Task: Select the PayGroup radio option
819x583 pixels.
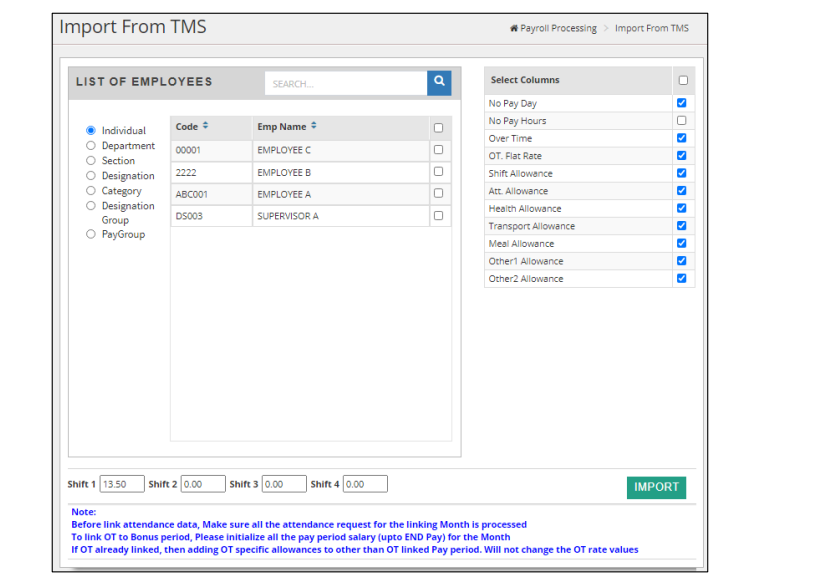Action: point(91,234)
